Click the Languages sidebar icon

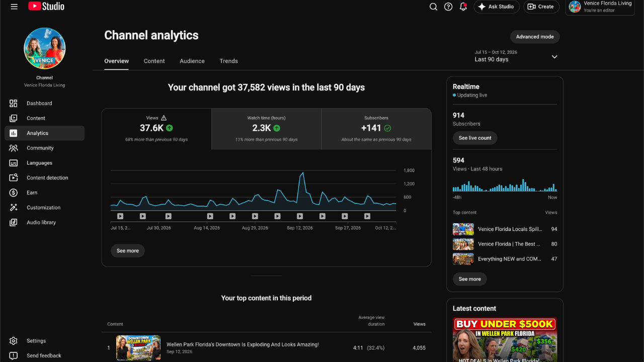click(x=14, y=163)
